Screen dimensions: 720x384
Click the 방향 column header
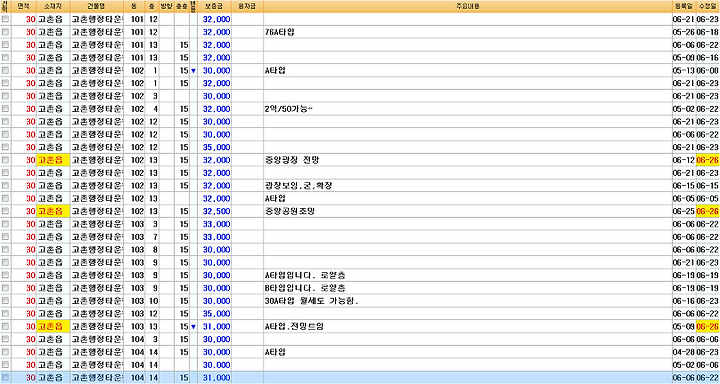tap(166, 6)
